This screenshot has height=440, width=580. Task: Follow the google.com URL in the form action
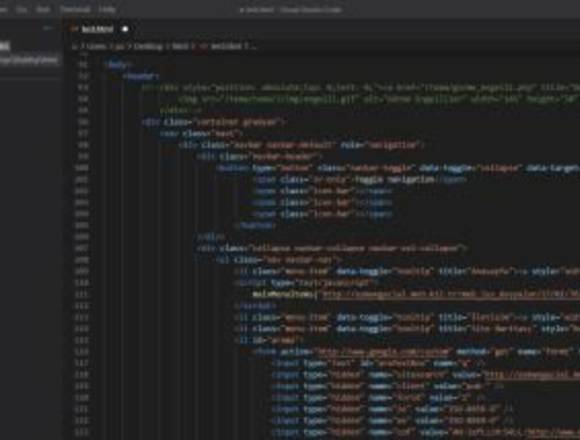(383, 352)
